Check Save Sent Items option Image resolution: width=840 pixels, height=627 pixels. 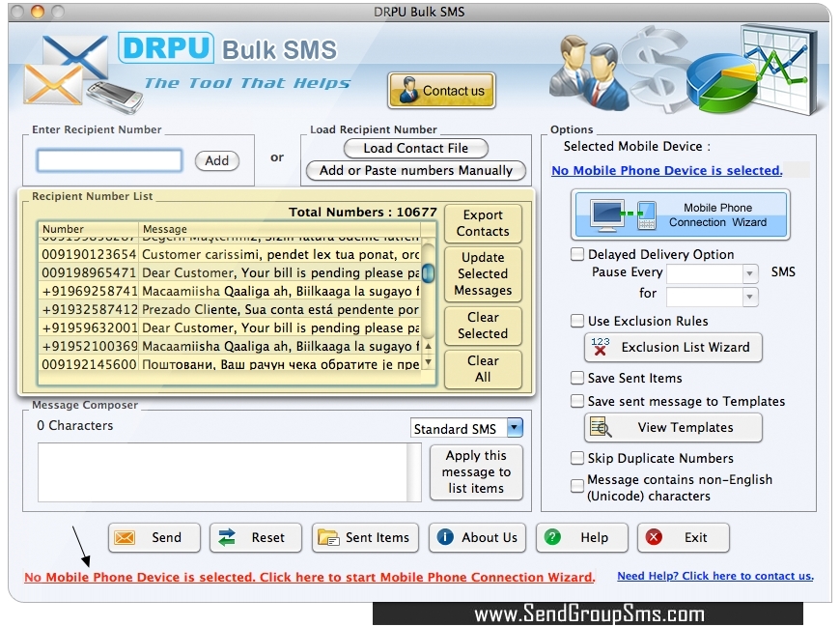pyautogui.click(x=577, y=378)
